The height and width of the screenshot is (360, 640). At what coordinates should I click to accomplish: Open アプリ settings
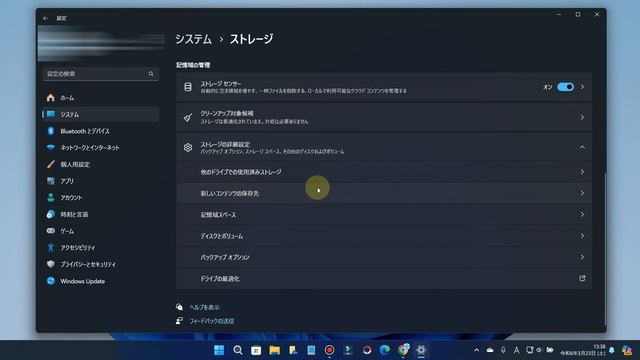(x=100, y=181)
